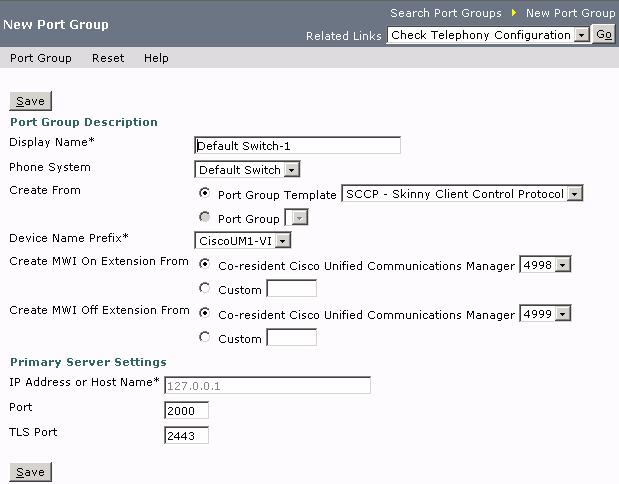
Task: Expand the Port Group Template dropdown
Action: [462, 194]
